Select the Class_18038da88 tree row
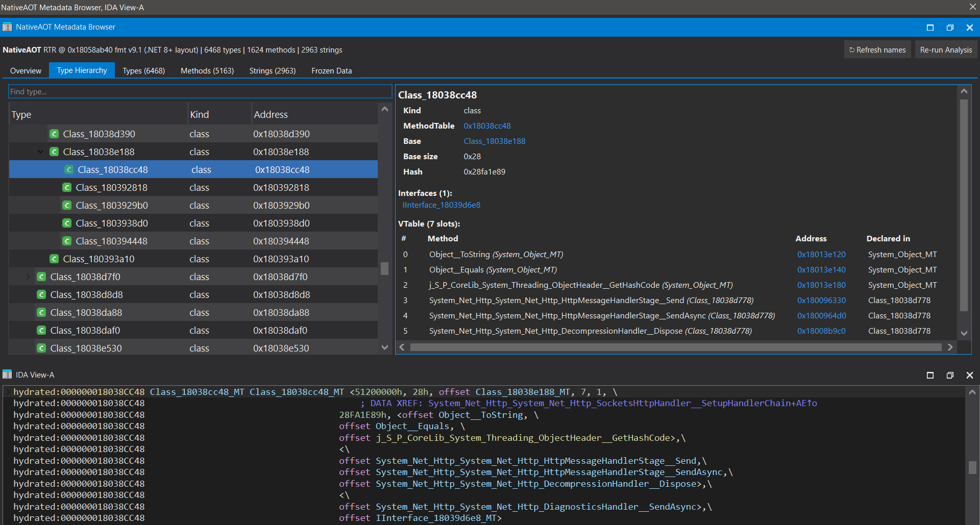The width and height of the screenshot is (980, 525). coord(193,313)
